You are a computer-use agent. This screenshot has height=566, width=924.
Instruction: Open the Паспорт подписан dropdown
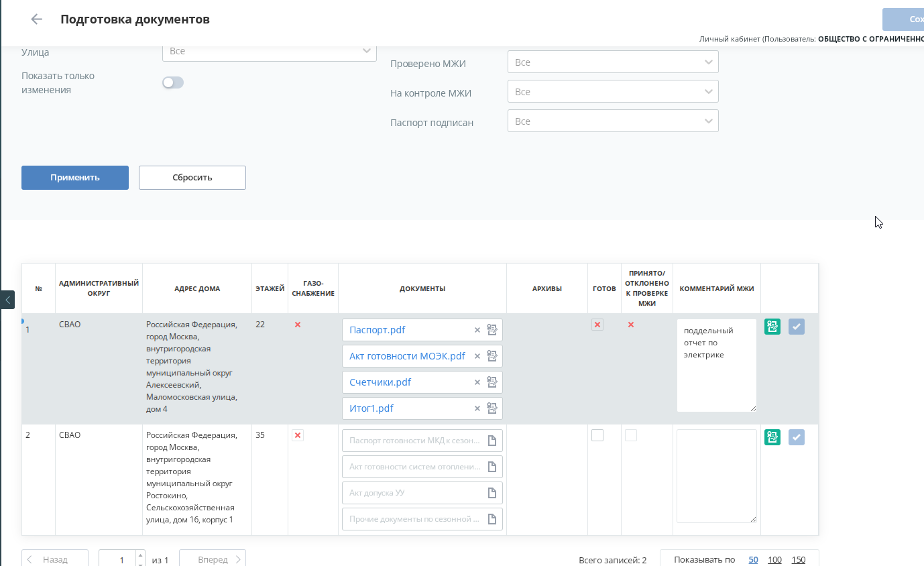tap(613, 121)
